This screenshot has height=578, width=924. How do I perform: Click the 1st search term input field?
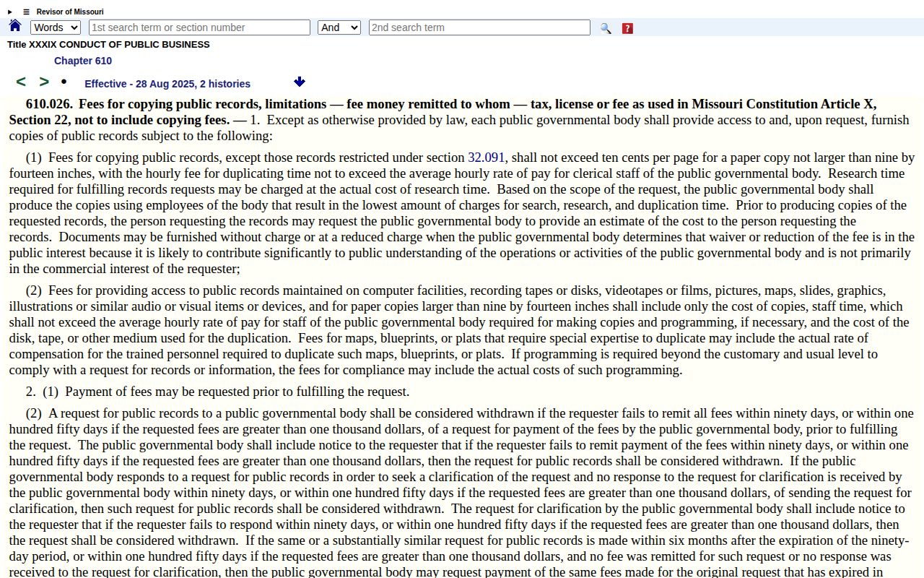pyautogui.click(x=199, y=27)
